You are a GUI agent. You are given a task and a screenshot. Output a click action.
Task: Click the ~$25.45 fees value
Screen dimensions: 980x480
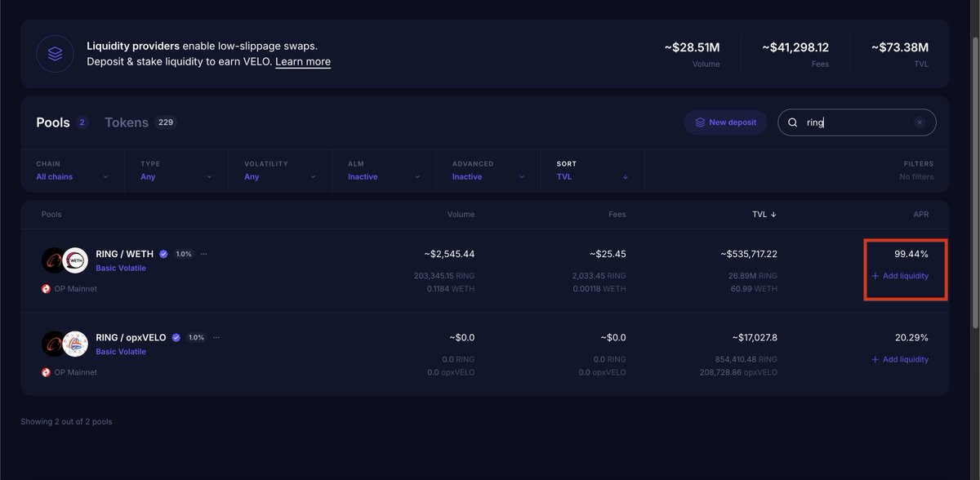coord(608,254)
